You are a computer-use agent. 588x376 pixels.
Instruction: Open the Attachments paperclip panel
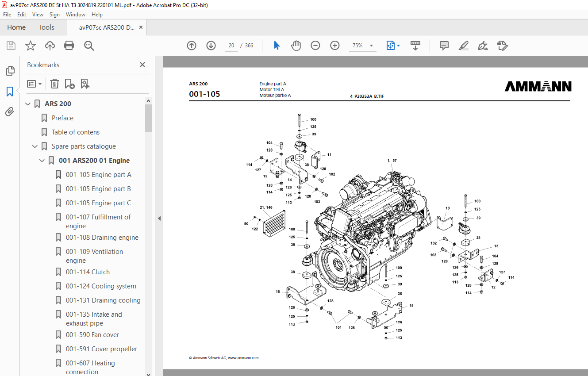click(10, 111)
